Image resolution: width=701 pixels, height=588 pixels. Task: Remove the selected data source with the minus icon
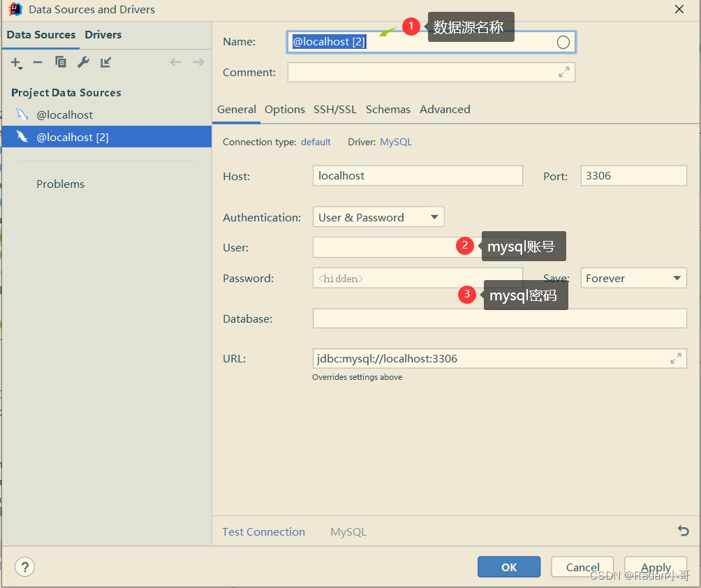click(38, 62)
